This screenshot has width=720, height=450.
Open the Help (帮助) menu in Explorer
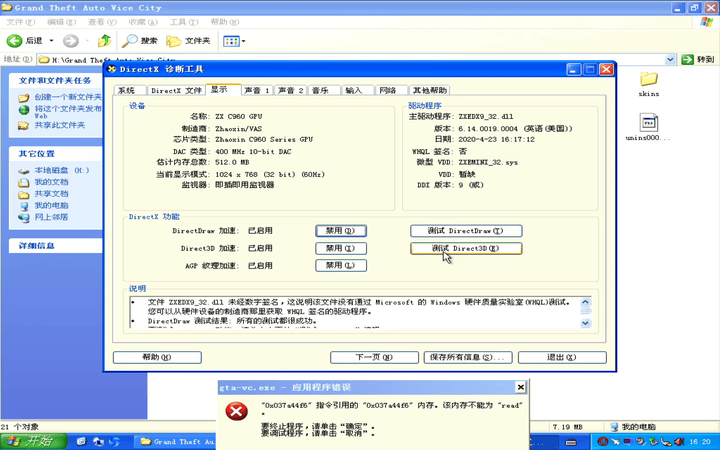click(x=225, y=22)
